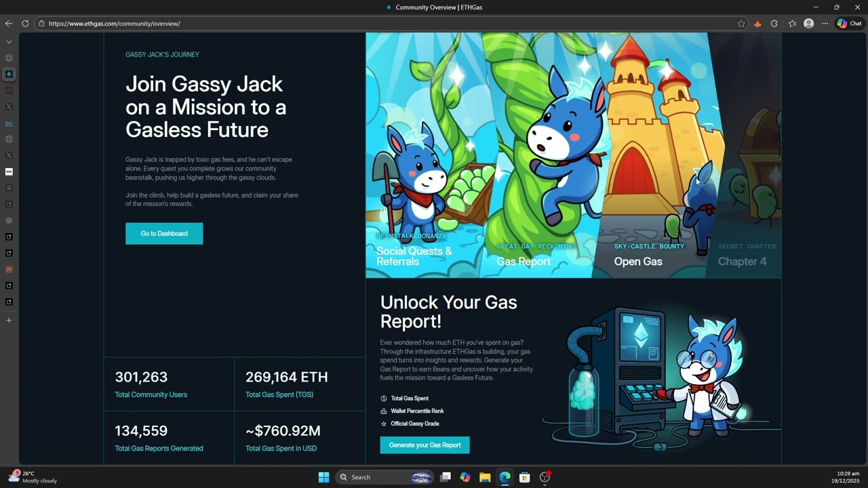868x488 pixels.
Task: Open a new tab with plus button
Action: click(x=9, y=320)
